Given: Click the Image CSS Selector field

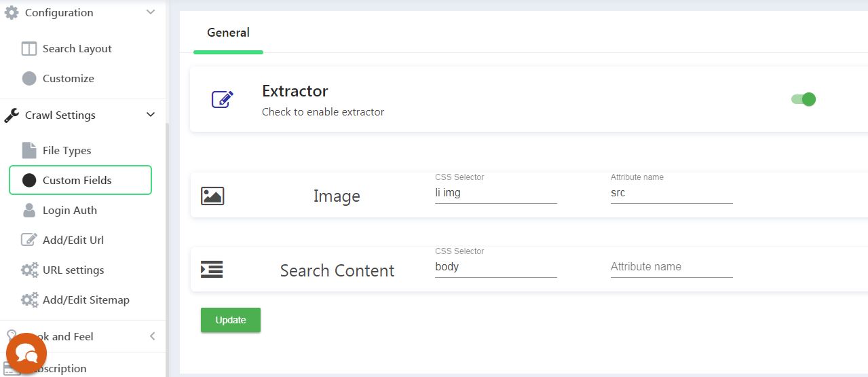Looking at the screenshot, I should (x=495, y=193).
